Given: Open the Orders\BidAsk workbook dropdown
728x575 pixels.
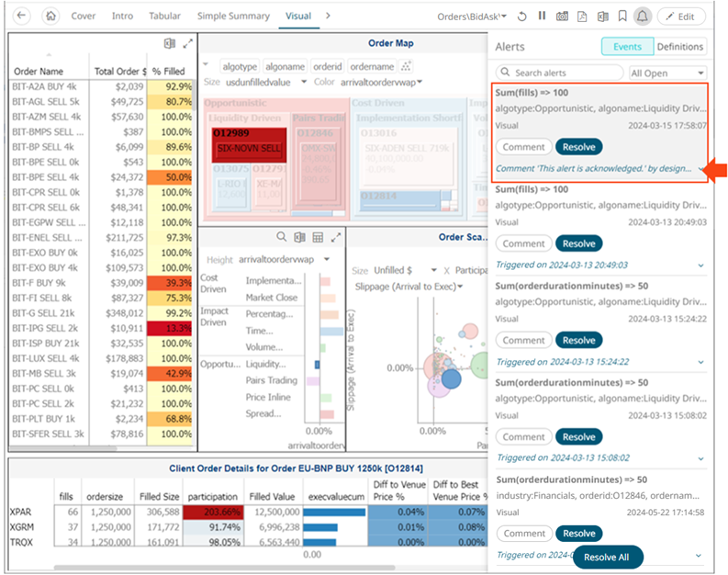Looking at the screenshot, I should point(472,17).
